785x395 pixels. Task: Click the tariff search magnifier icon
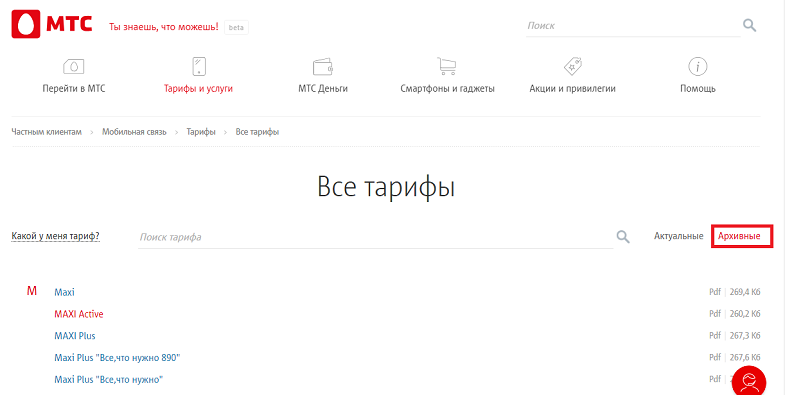[623, 237]
